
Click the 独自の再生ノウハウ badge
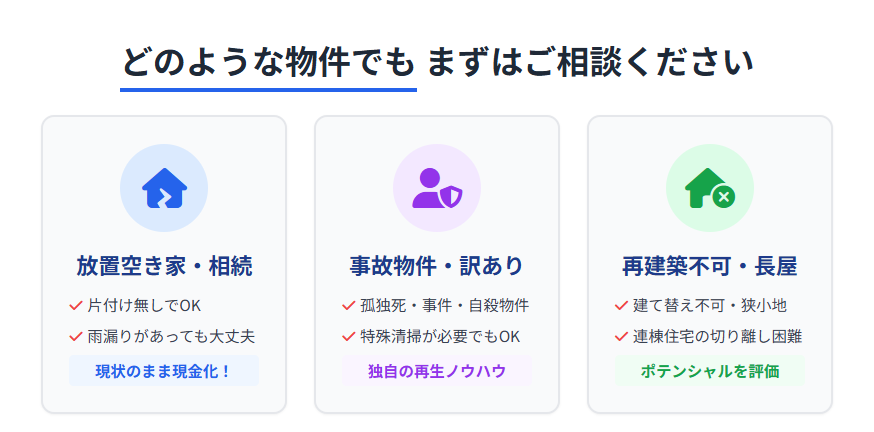tap(437, 371)
